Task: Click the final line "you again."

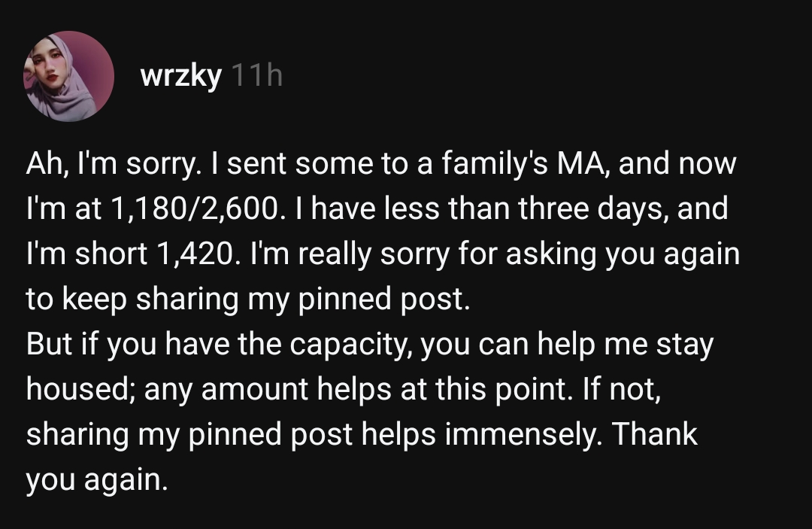Action: coord(95,480)
